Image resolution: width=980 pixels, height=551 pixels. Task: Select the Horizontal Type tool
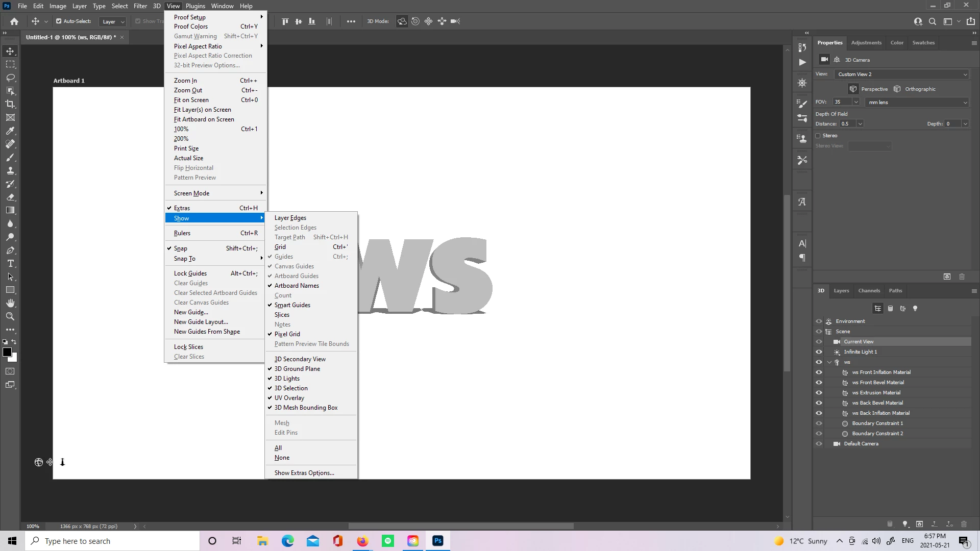(x=10, y=264)
